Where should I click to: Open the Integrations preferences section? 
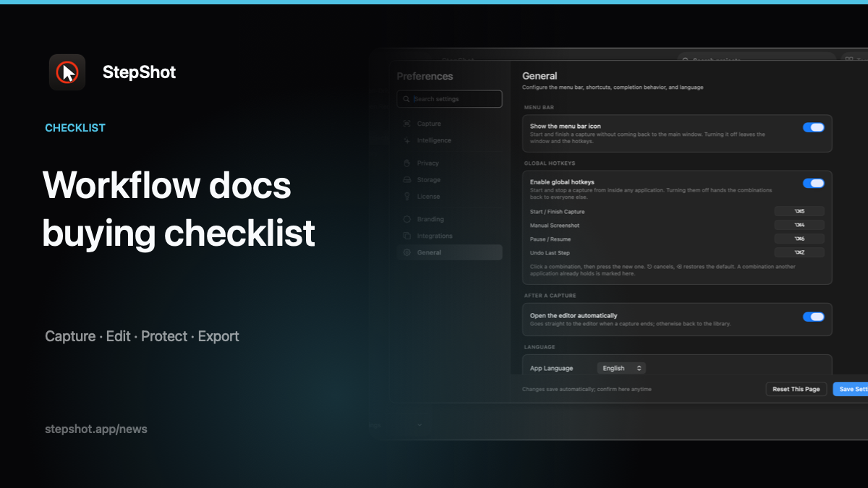pyautogui.click(x=449, y=236)
